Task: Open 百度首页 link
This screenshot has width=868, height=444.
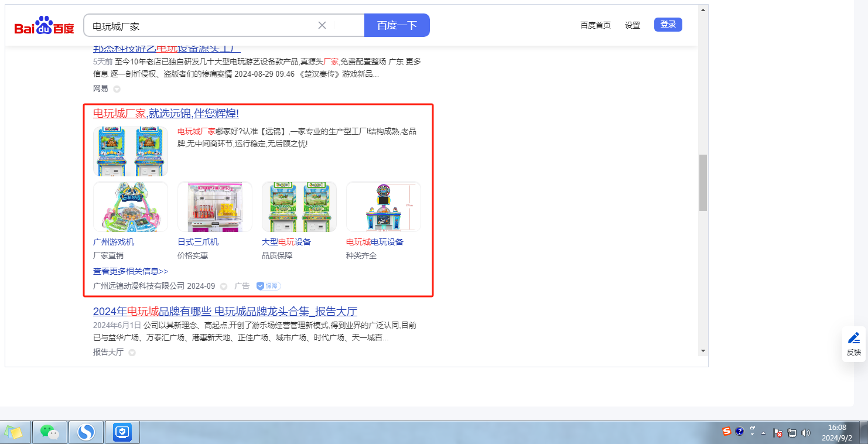Action: pyautogui.click(x=596, y=25)
